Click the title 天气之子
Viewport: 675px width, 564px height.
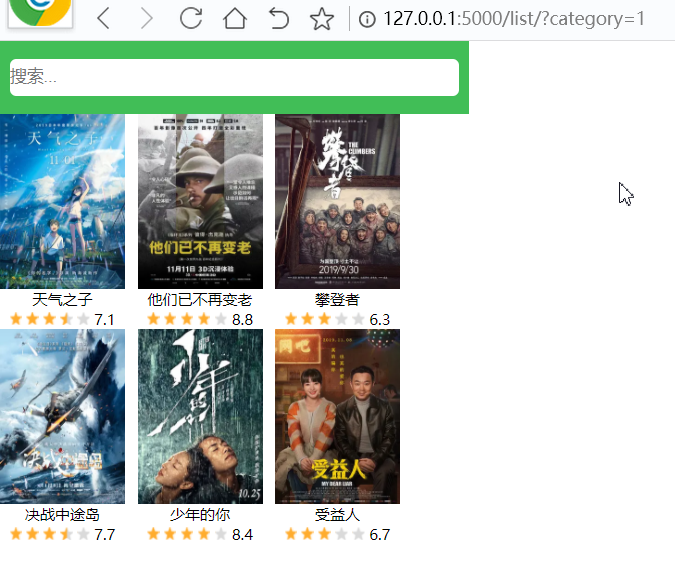62,300
